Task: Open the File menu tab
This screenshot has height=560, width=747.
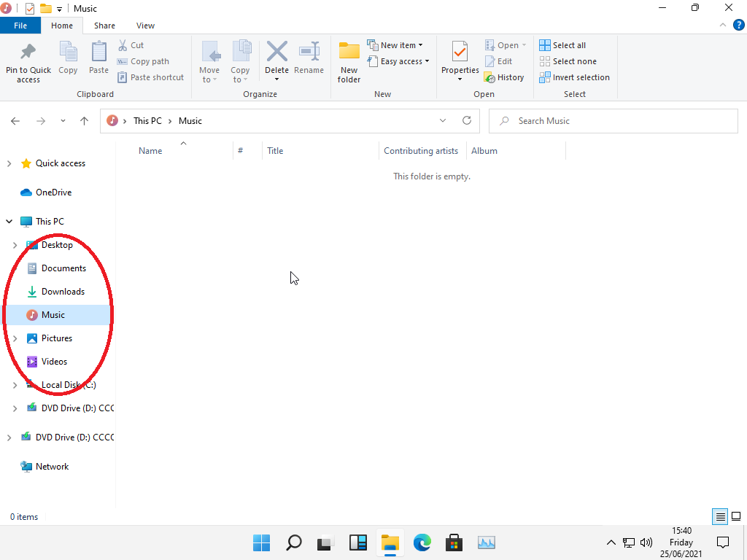Action: [20, 26]
